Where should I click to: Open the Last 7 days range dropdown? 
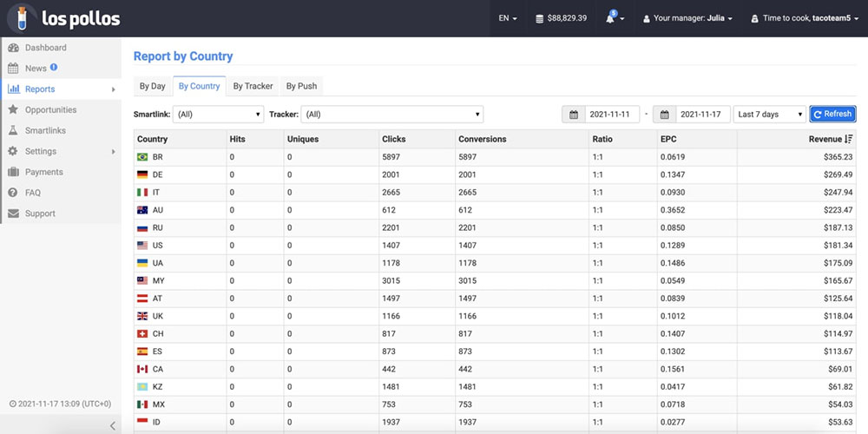(768, 114)
